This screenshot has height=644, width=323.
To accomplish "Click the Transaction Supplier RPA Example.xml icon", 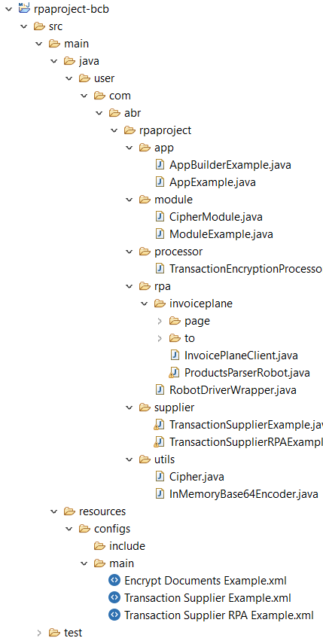I will [x=114, y=615].
